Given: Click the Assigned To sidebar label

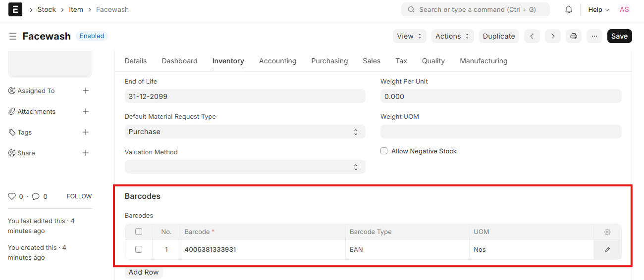Looking at the screenshot, I should [x=36, y=91].
